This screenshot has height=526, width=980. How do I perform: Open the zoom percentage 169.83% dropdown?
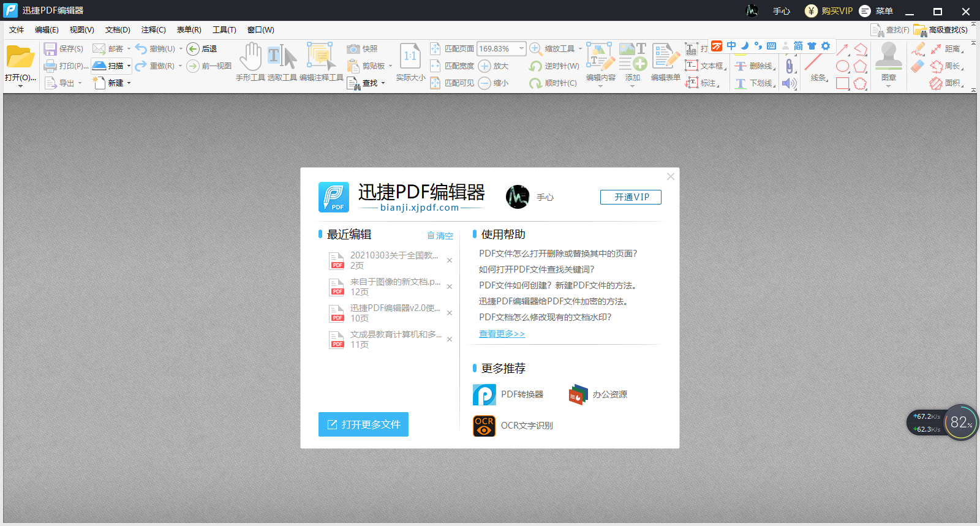coord(522,49)
